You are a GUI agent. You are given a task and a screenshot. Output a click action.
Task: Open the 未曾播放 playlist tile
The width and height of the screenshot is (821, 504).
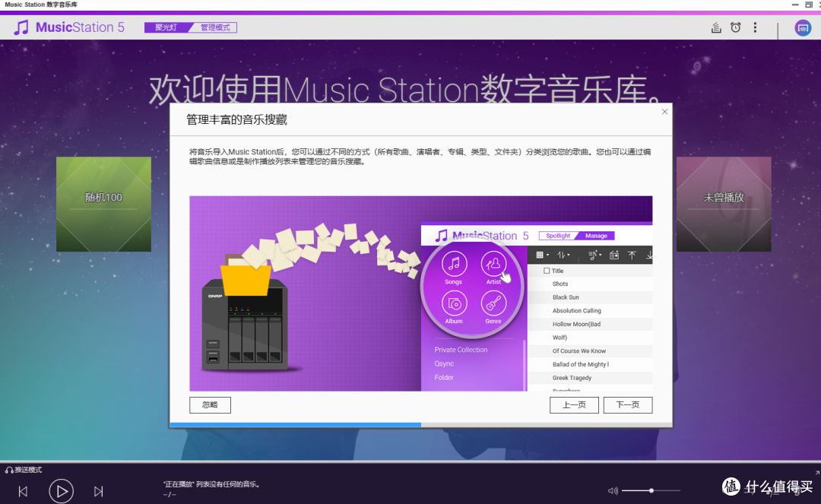pos(724,204)
